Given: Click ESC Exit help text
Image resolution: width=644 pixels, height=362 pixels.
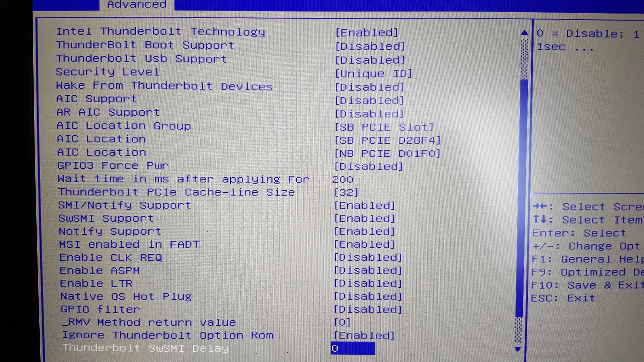Looking at the screenshot, I should [563, 298].
